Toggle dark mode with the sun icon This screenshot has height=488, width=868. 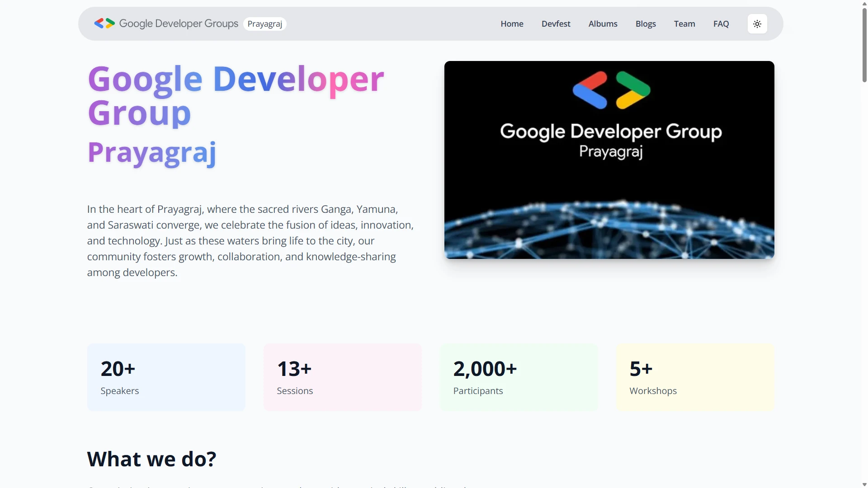click(x=757, y=23)
